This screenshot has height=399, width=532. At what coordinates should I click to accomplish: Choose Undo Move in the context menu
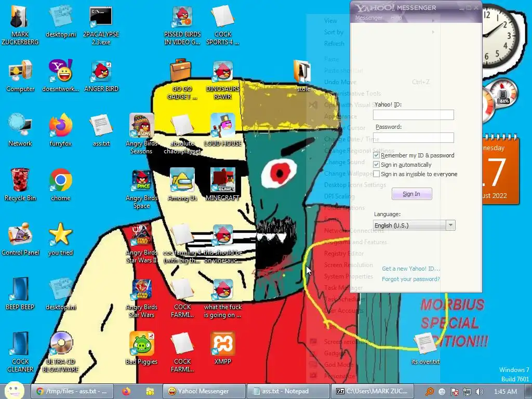[340, 82]
